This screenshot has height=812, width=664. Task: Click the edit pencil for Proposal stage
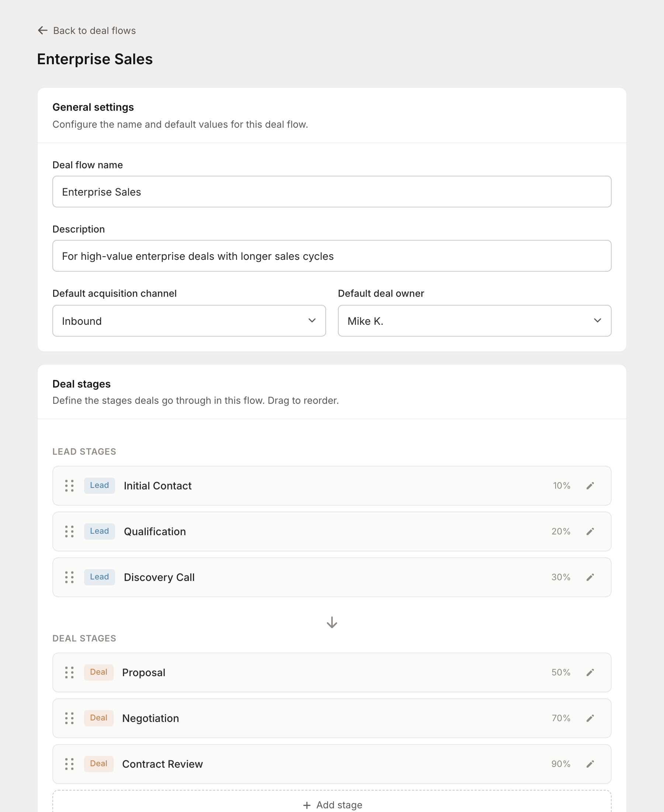click(590, 672)
